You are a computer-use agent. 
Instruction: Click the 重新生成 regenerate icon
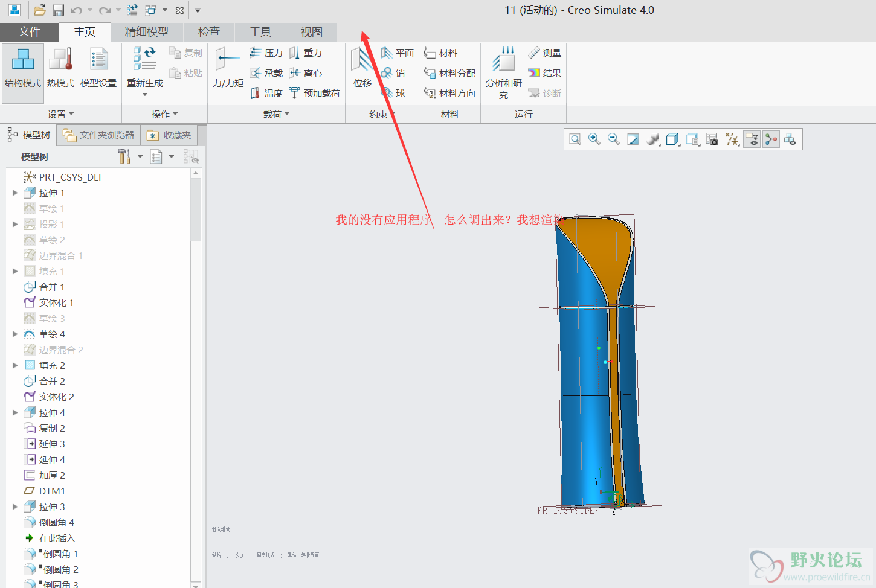coord(145,58)
